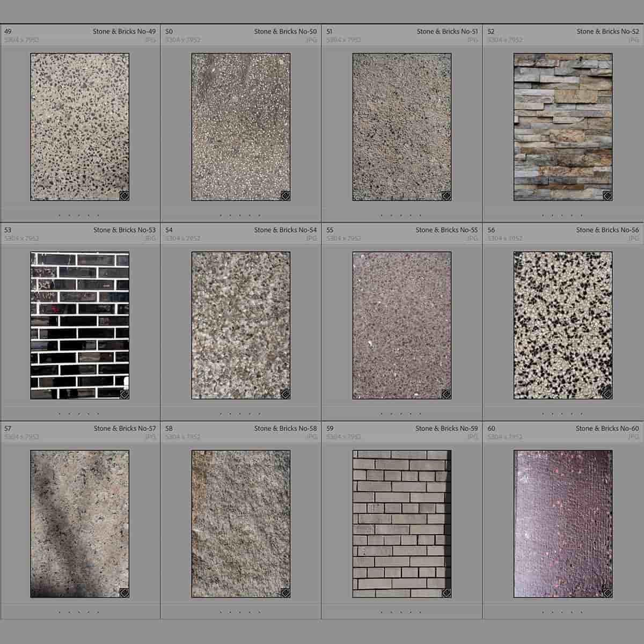
Task: Click the index number "57" in its cell header
Action: coord(8,428)
